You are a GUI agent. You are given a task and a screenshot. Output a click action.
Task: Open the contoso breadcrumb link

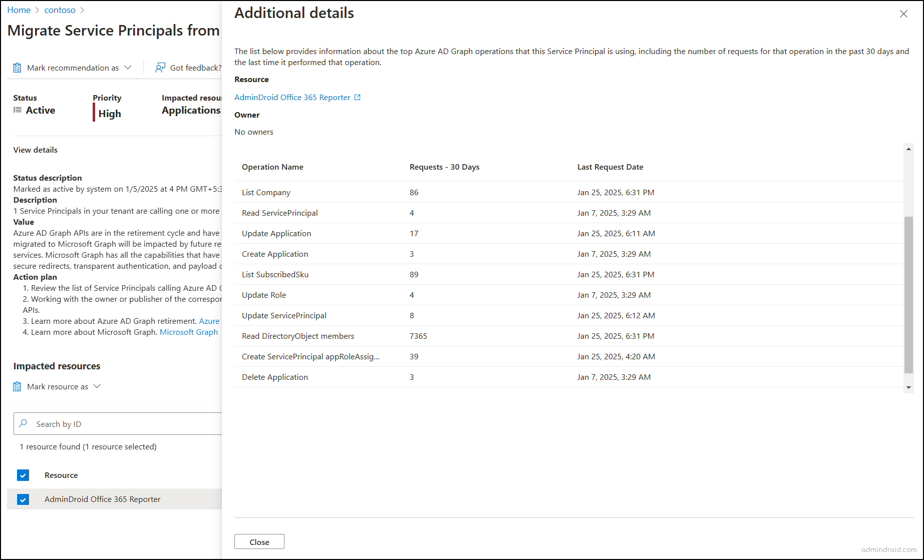click(x=60, y=10)
